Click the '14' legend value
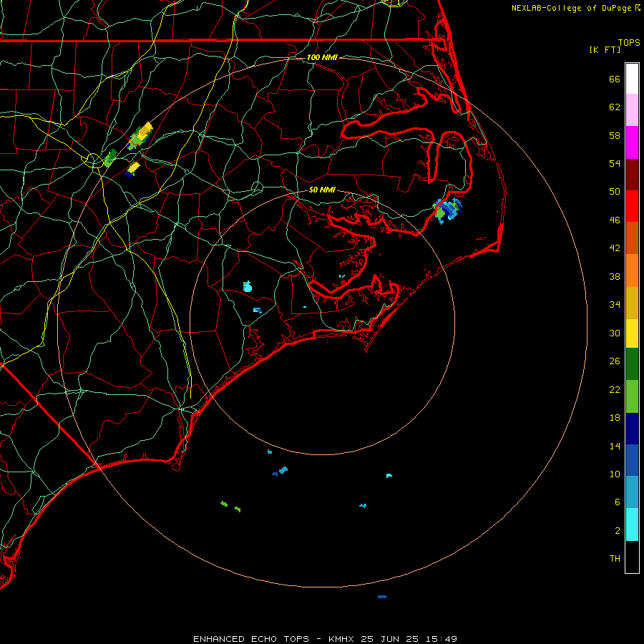Screen dimensions: 644x644 click(x=615, y=446)
